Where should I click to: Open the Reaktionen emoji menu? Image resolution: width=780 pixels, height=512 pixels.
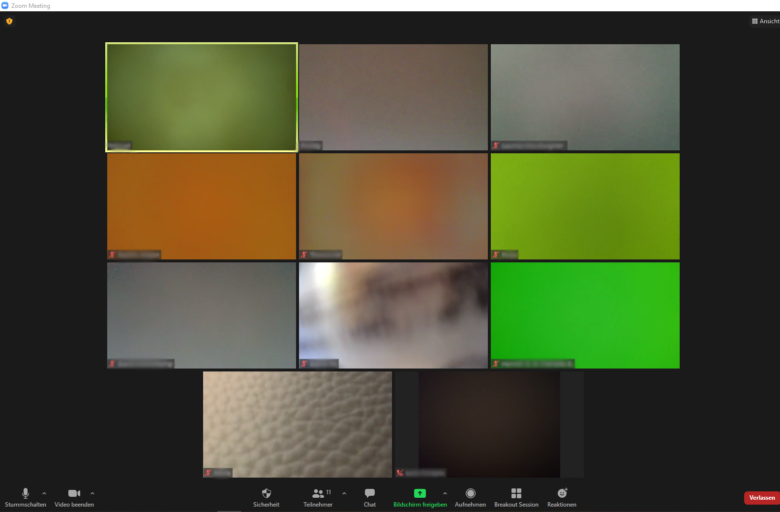[562, 494]
